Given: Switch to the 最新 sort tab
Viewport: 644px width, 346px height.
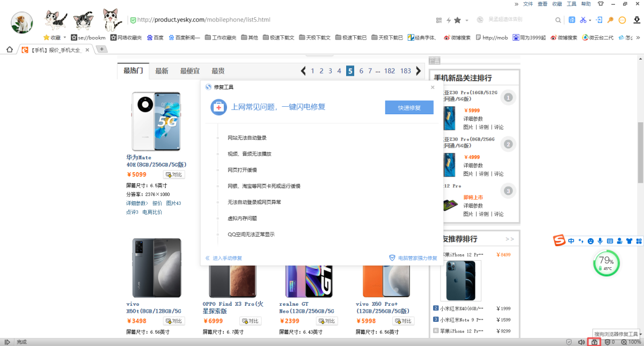Looking at the screenshot, I should [162, 71].
